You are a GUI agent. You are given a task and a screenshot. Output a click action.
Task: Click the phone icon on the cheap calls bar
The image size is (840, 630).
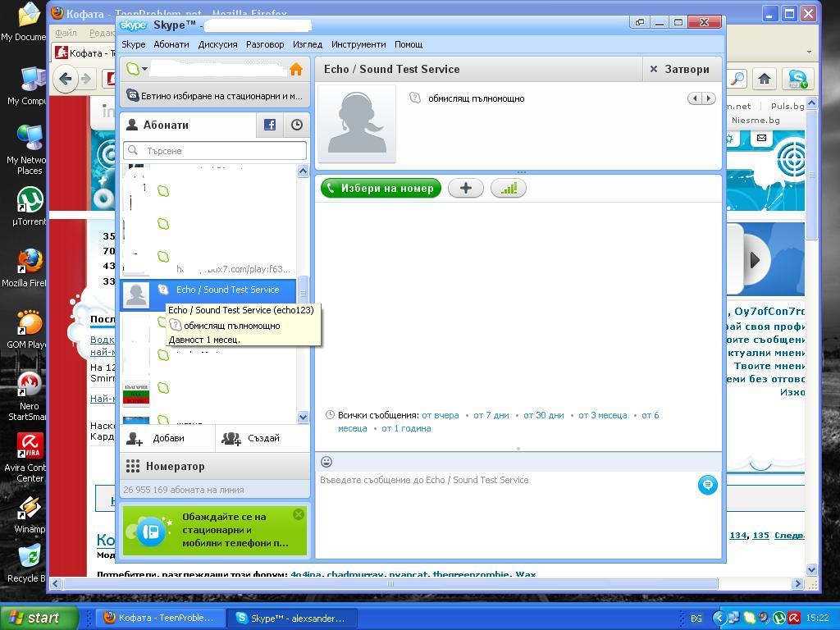(x=132, y=96)
